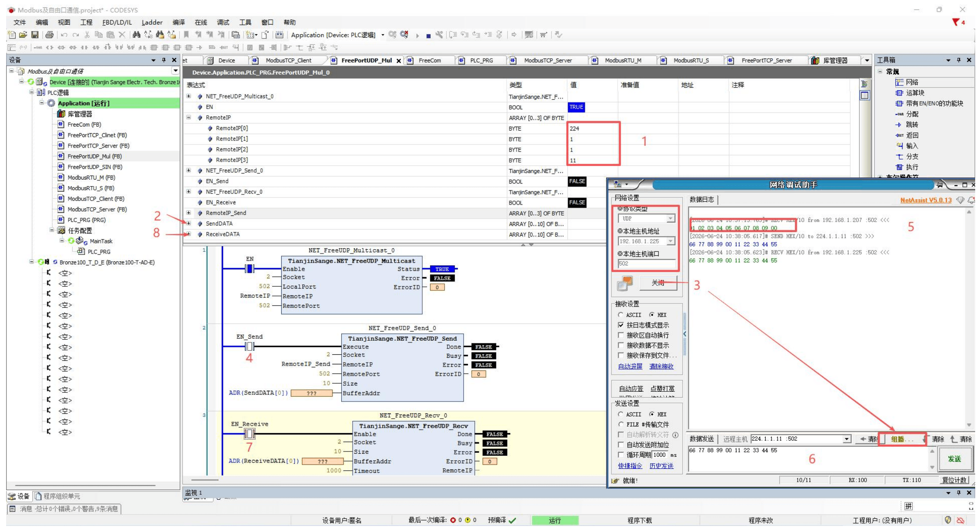Open the 在线 menu
This screenshot has width=980, height=529.
click(x=201, y=22)
